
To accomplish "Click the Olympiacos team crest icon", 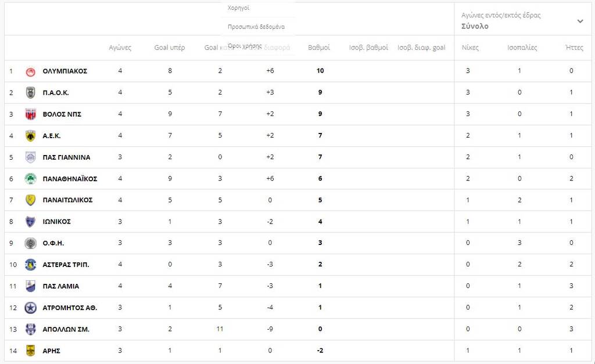I will coord(31,71).
